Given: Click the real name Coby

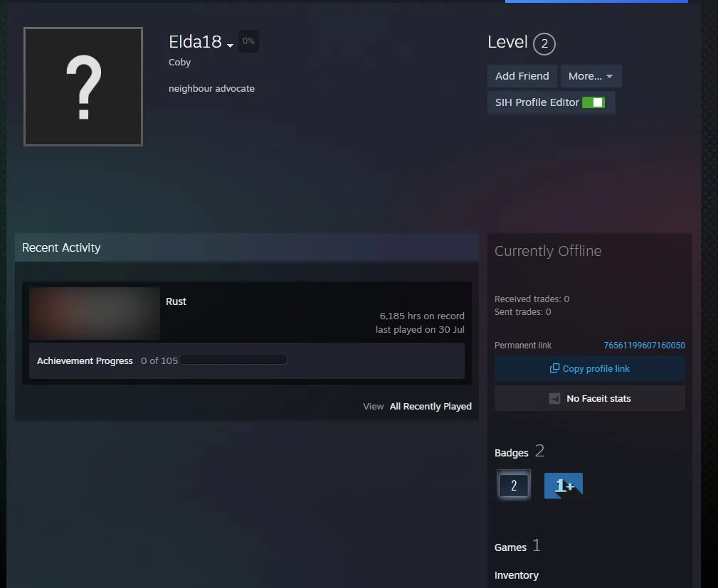Looking at the screenshot, I should point(179,63).
